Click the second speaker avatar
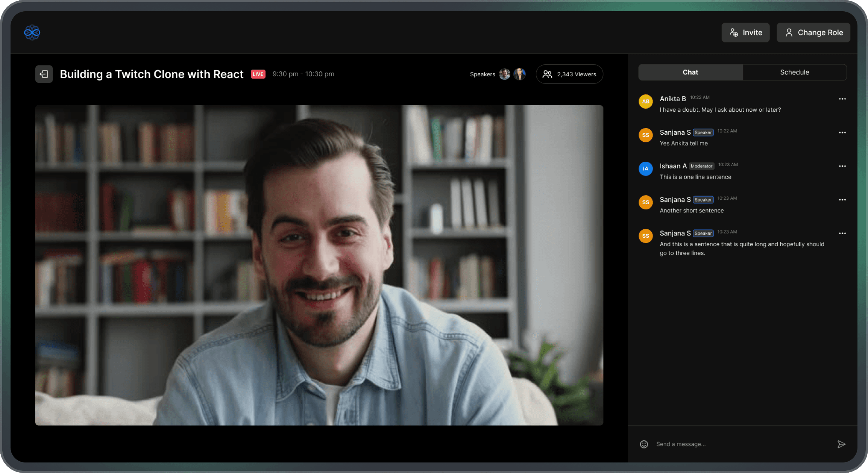This screenshot has height=473, width=868. 519,74
